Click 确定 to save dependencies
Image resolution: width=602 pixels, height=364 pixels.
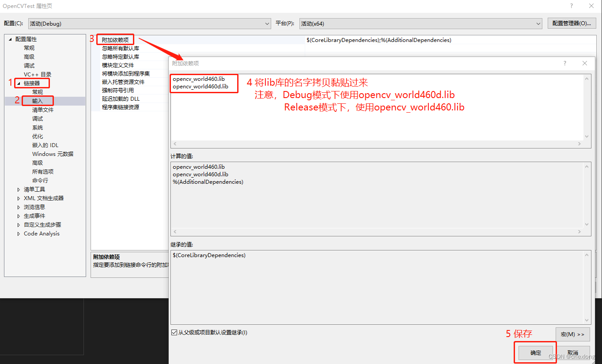pos(536,353)
